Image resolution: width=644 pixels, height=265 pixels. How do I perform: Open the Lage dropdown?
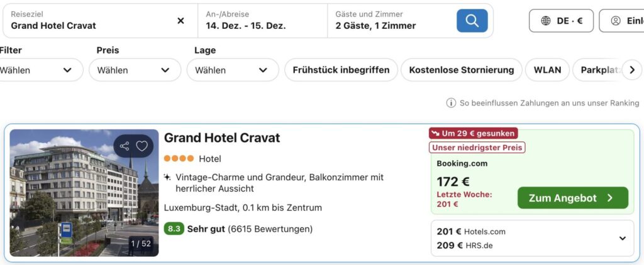[232, 70]
